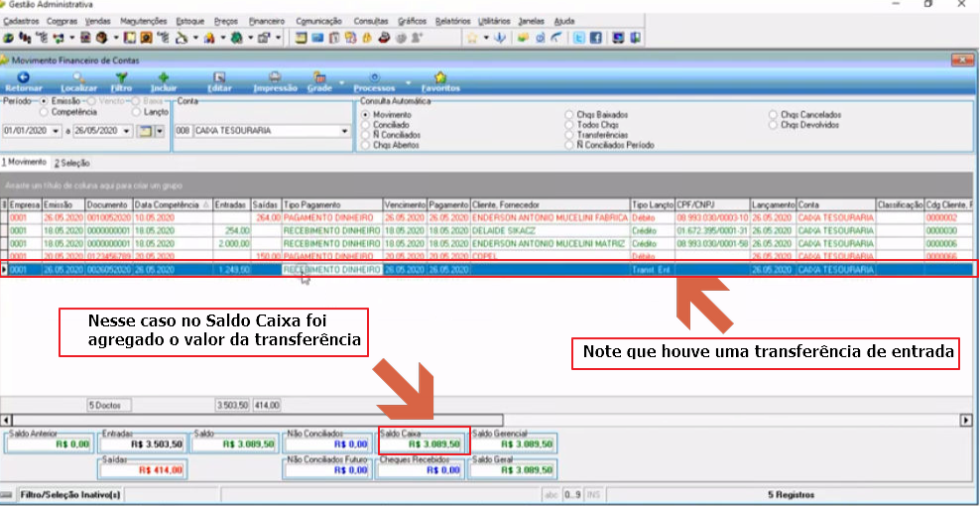Click right arrow of horizontal scrollbar
Viewport: 980px width, 506px height.
[x=967, y=420]
